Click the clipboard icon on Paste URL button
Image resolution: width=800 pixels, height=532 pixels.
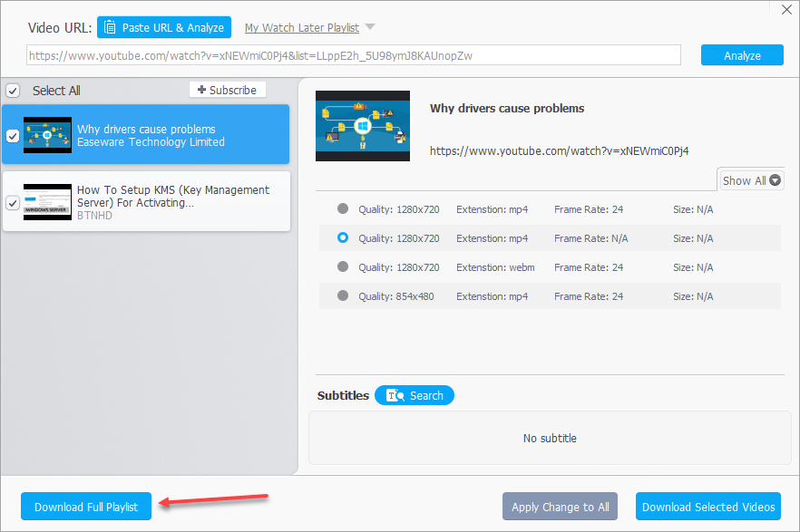pyautogui.click(x=110, y=27)
